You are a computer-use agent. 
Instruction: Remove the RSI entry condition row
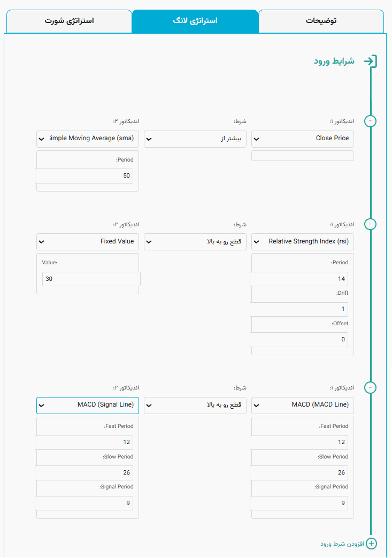(x=370, y=224)
